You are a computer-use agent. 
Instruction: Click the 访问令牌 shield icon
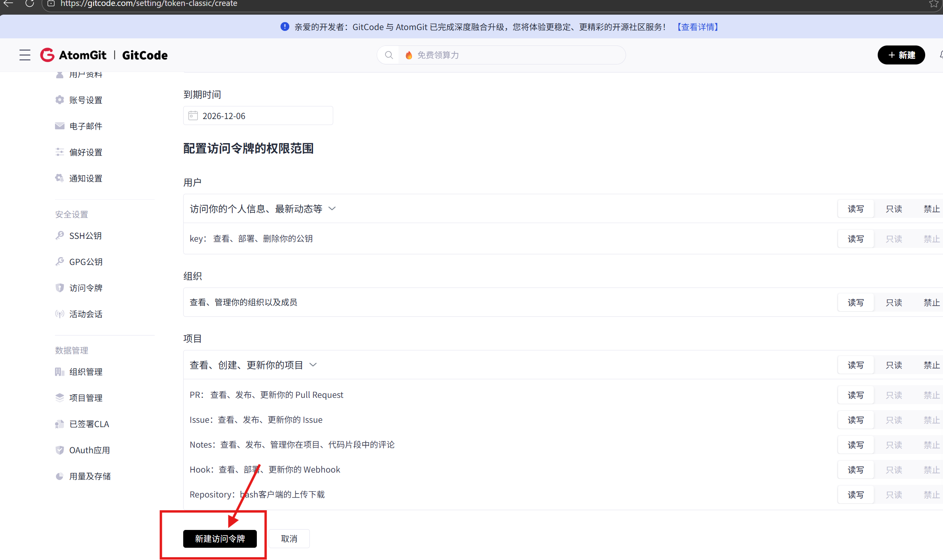click(60, 288)
